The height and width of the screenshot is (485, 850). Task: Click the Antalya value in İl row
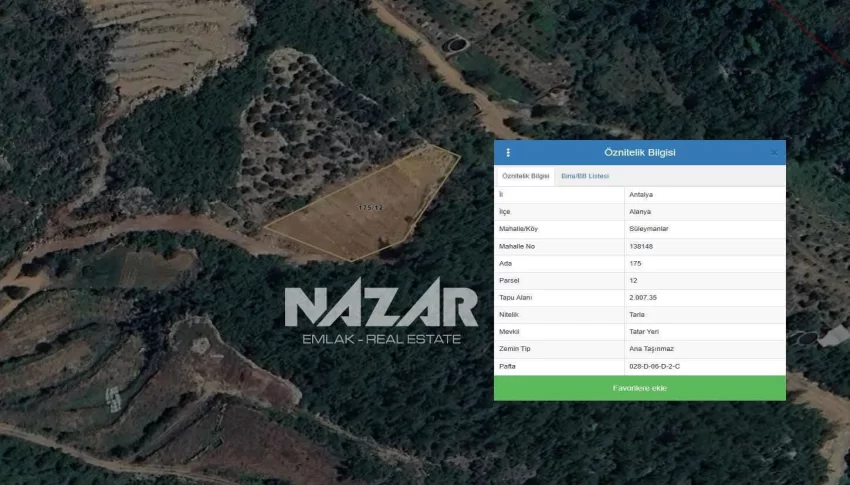coord(641,195)
